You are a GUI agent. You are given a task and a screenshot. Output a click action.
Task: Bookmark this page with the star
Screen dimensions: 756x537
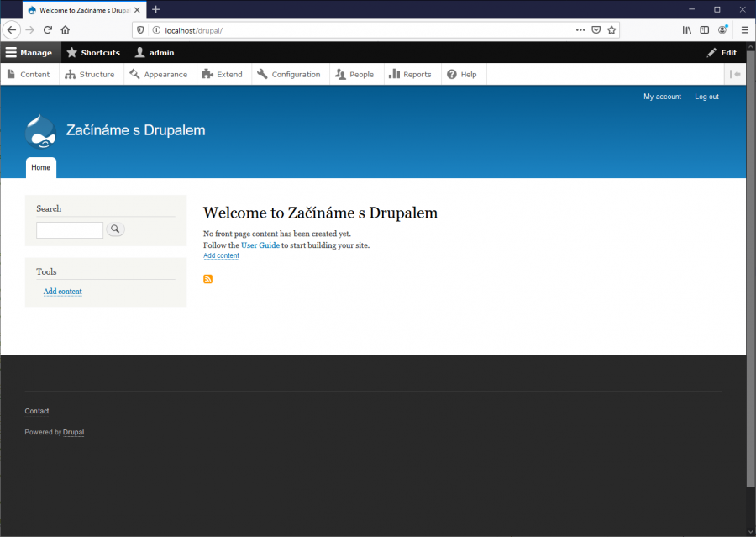click(x=612, y=30)
